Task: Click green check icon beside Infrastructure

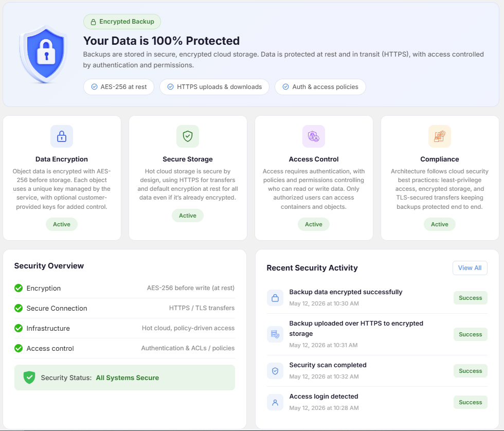Action: [19, 328]
